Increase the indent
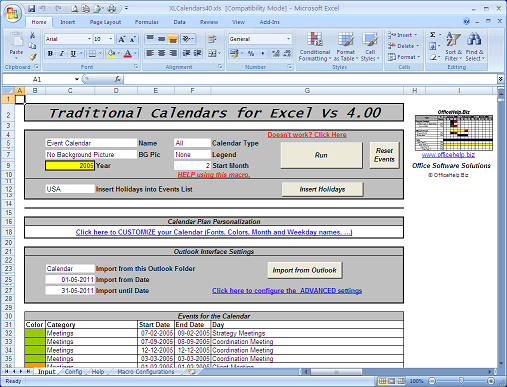The image size is (507, 387). tap(198, 53)
